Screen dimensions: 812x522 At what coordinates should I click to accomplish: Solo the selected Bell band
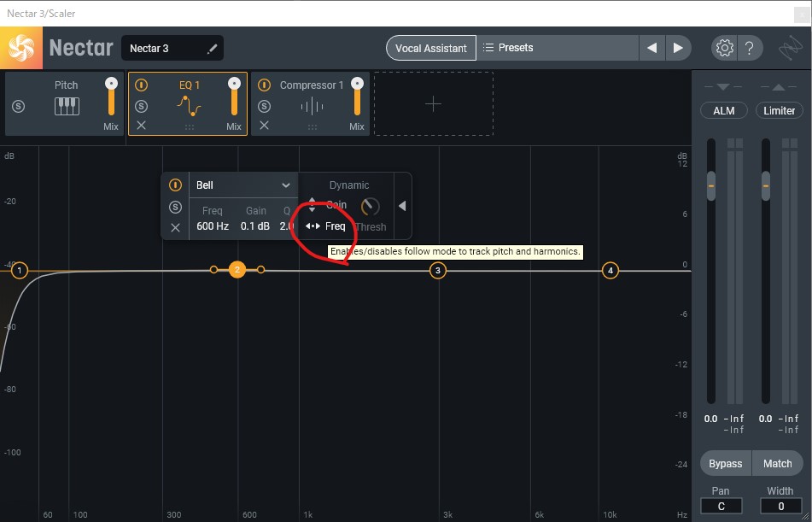pyautogui.click(x=176, y=207)
